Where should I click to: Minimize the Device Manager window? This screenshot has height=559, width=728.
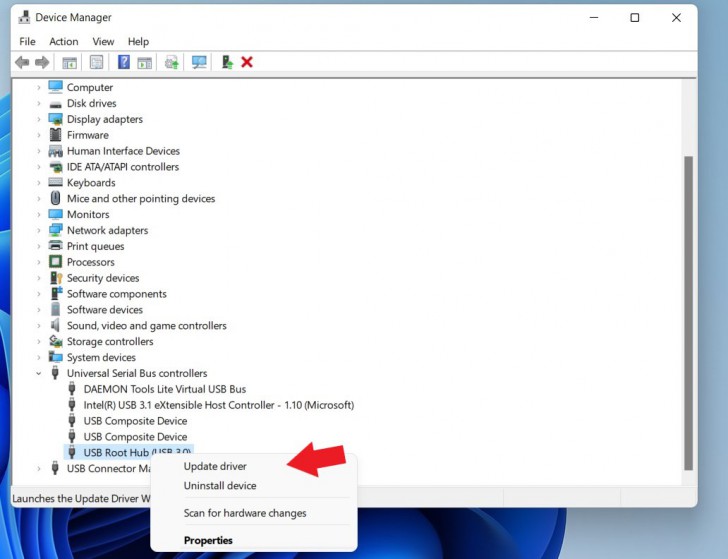(x=594, y=18)
